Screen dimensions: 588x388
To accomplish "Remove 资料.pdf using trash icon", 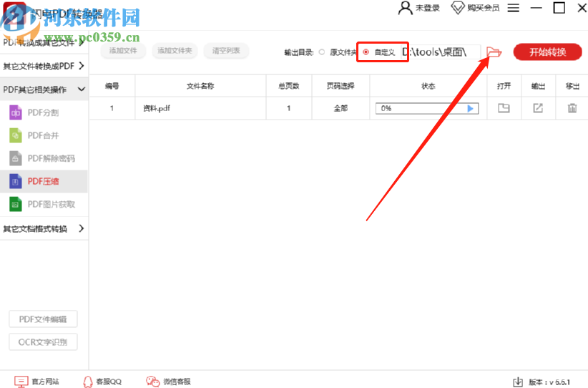I will coord(572,108).
